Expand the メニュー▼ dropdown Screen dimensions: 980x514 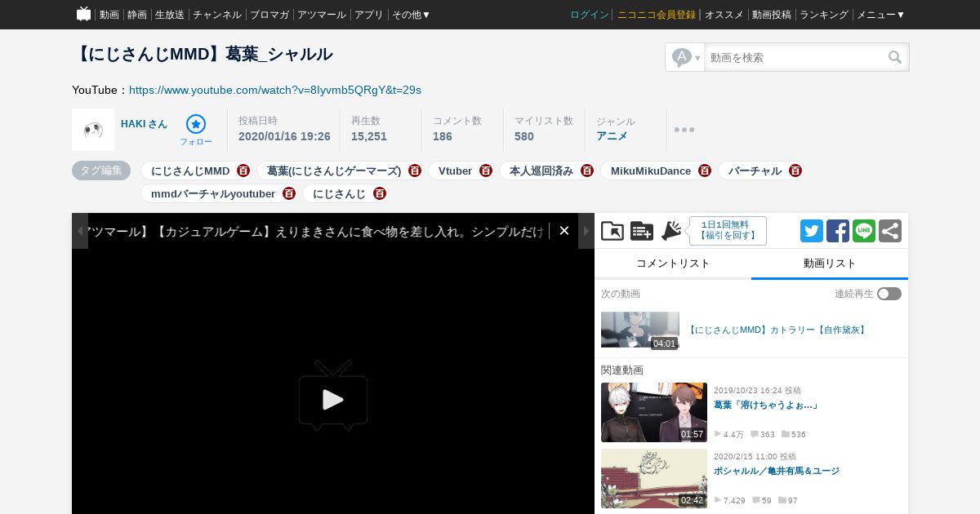880,15
